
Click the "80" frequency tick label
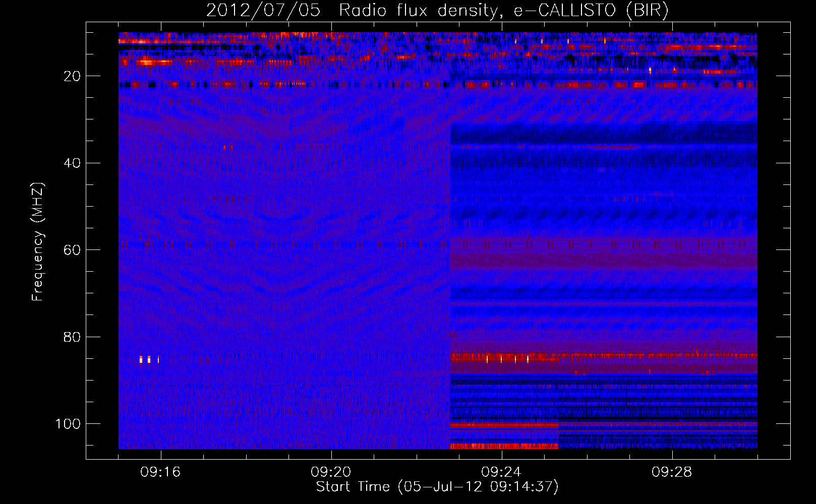click(73, 337)
